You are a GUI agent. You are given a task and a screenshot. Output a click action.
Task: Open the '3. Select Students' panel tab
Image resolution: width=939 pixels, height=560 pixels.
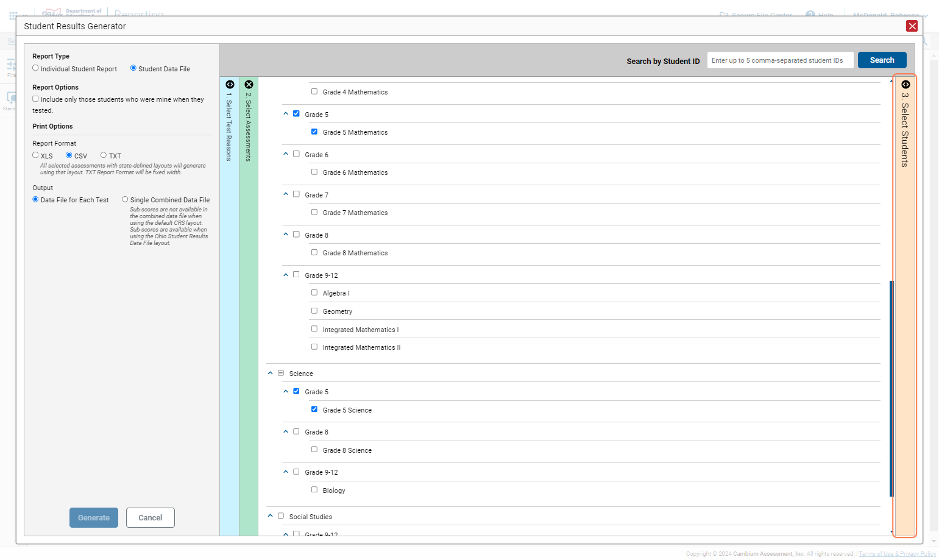click(905, 306)
